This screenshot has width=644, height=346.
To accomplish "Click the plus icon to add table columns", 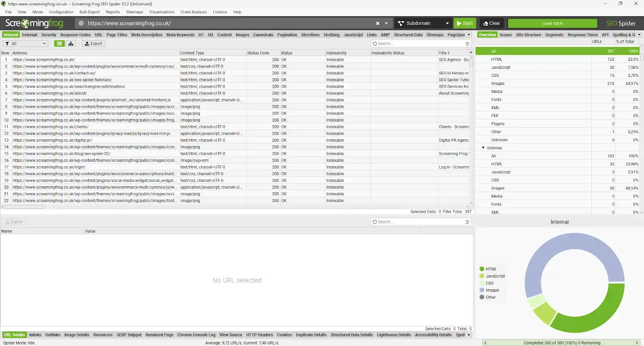I will click(x=471, y=53).
